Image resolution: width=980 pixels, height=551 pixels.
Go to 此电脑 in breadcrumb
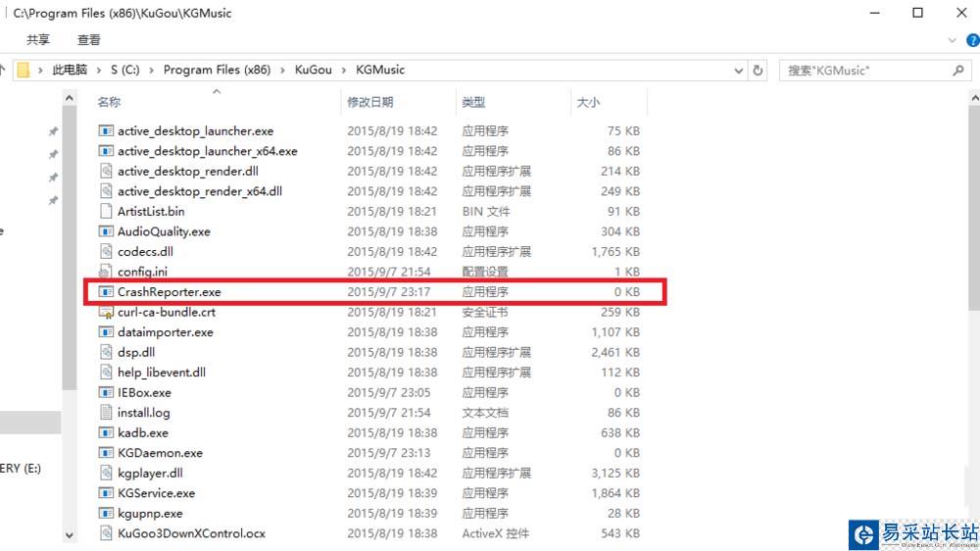(70, 70)
